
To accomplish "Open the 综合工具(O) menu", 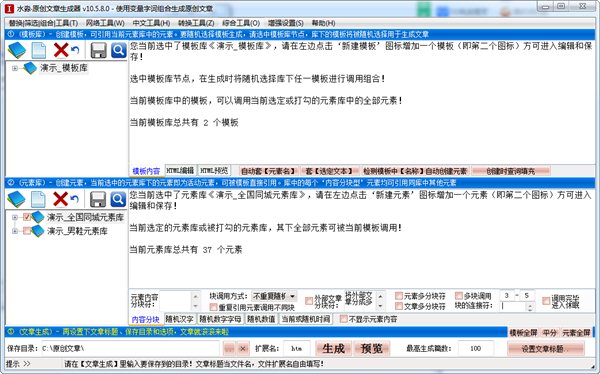I will (241, 23).
